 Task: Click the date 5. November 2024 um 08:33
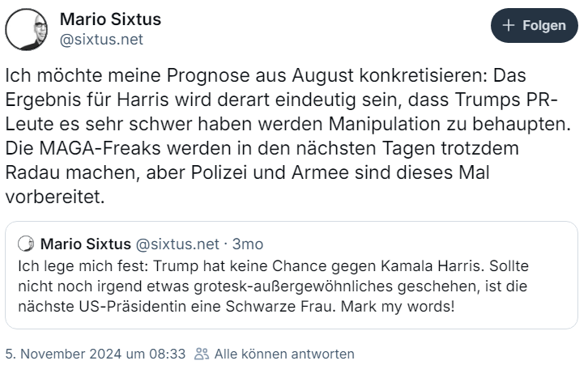click(x=96, y=354)
